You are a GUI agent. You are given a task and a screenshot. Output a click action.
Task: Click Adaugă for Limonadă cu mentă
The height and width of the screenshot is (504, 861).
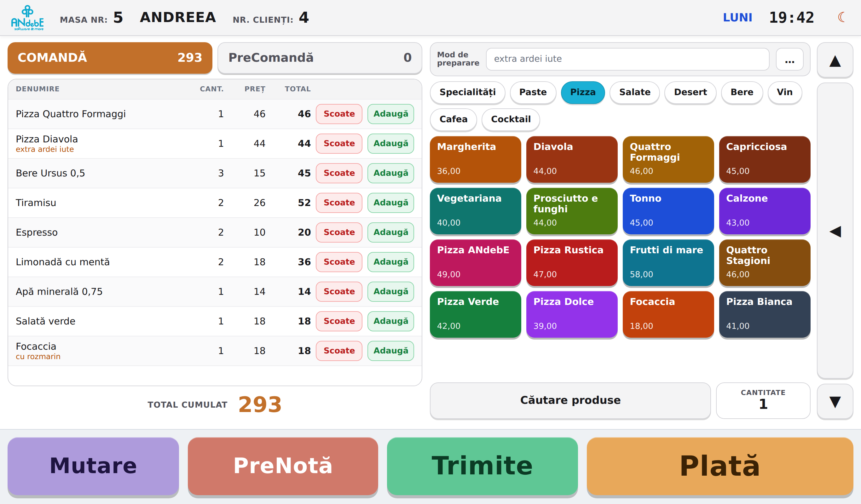point(390,262)
